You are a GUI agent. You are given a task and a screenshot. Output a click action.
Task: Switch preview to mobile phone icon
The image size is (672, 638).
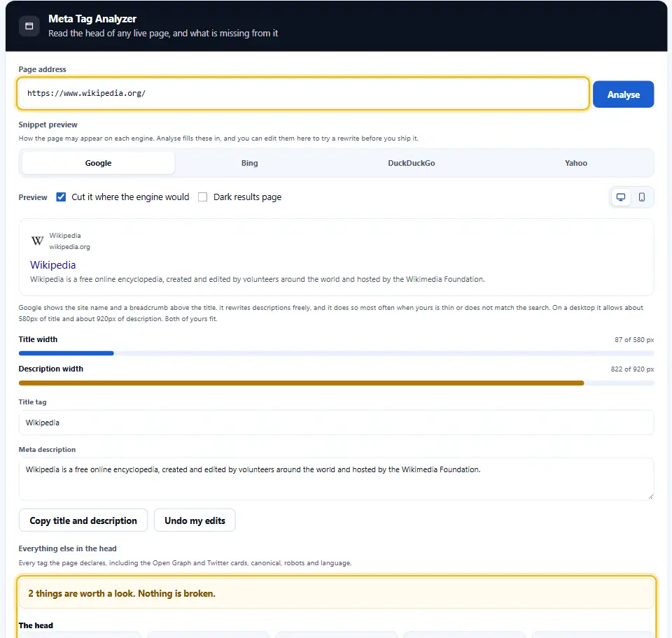pyautogui.click(x=642, y=197)
